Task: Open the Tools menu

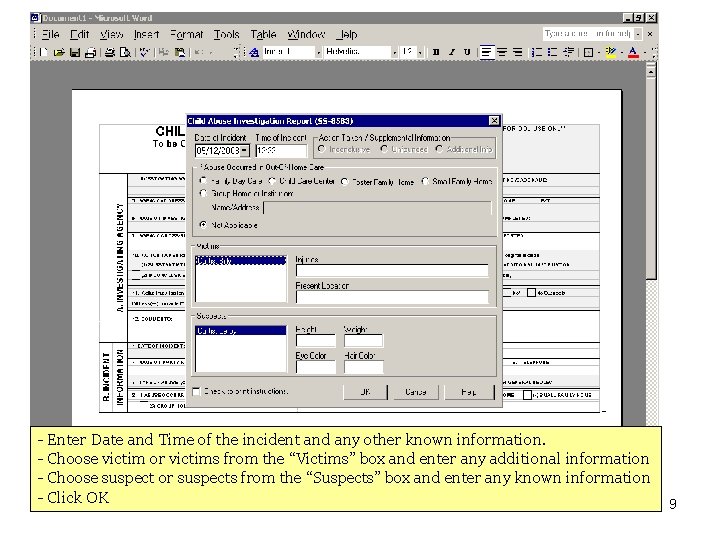Action: pos(226,34)
